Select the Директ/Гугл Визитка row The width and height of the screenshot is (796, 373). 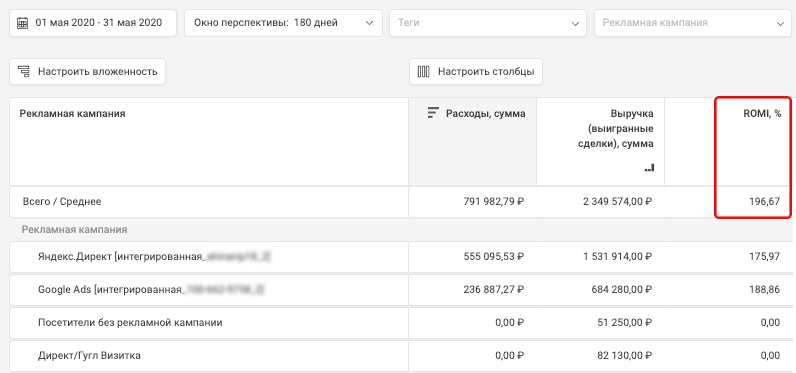click(x=400, y=356)
